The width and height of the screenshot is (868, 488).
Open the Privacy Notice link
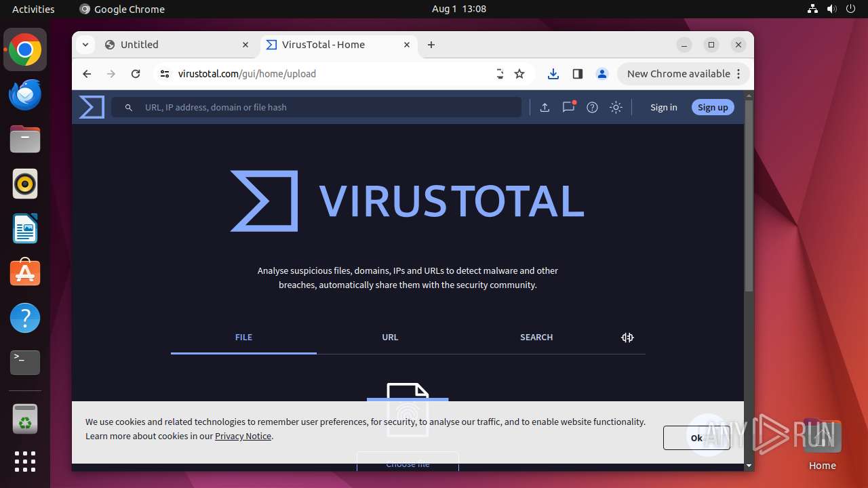pyautogui.click(x=243, y=436)
